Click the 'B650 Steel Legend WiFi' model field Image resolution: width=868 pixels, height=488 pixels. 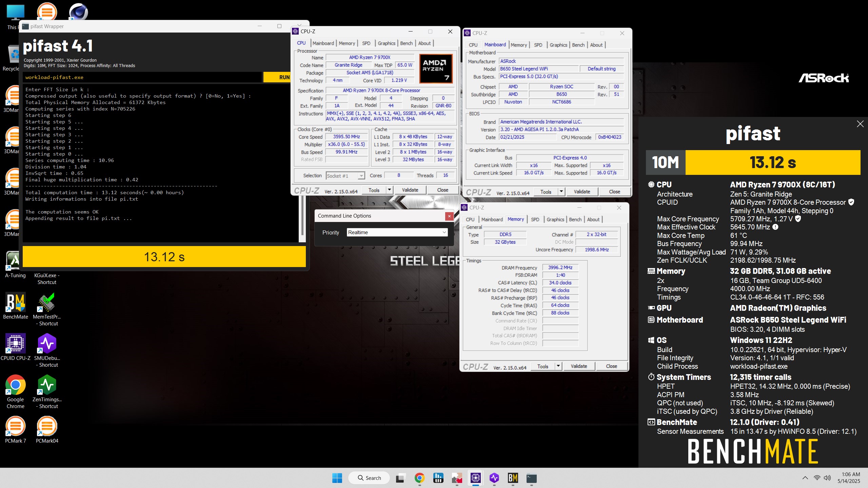pyautogui.click(x=539, y=69)
